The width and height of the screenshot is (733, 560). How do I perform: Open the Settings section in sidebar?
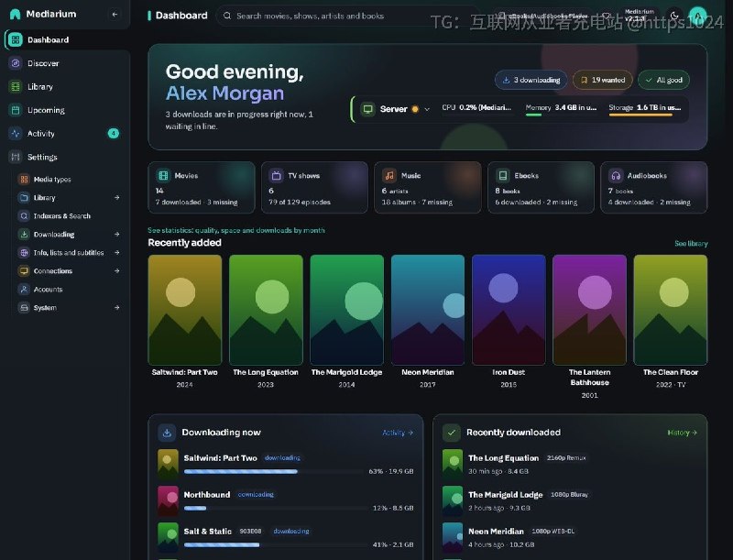[x=67, y=157]
